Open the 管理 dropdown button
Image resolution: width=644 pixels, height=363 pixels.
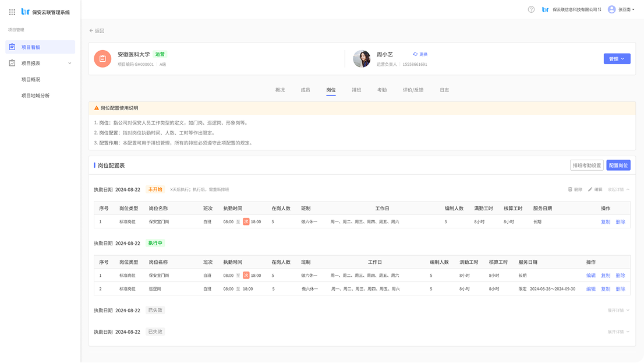[617, 59]
